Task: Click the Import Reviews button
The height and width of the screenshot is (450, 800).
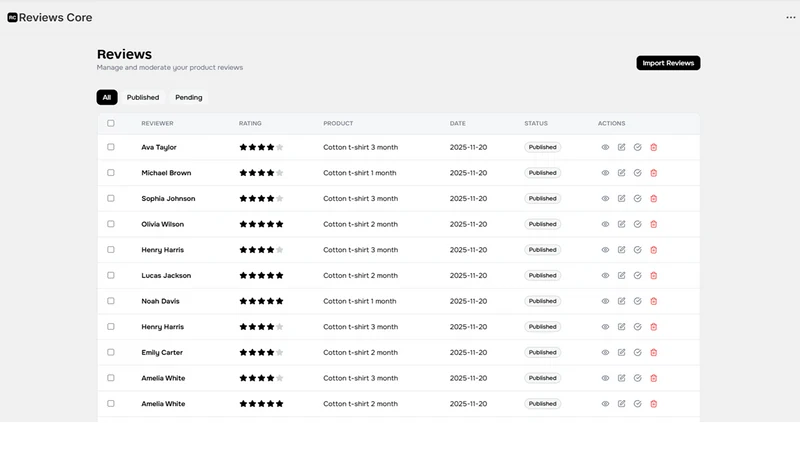Action: [668, 63]
